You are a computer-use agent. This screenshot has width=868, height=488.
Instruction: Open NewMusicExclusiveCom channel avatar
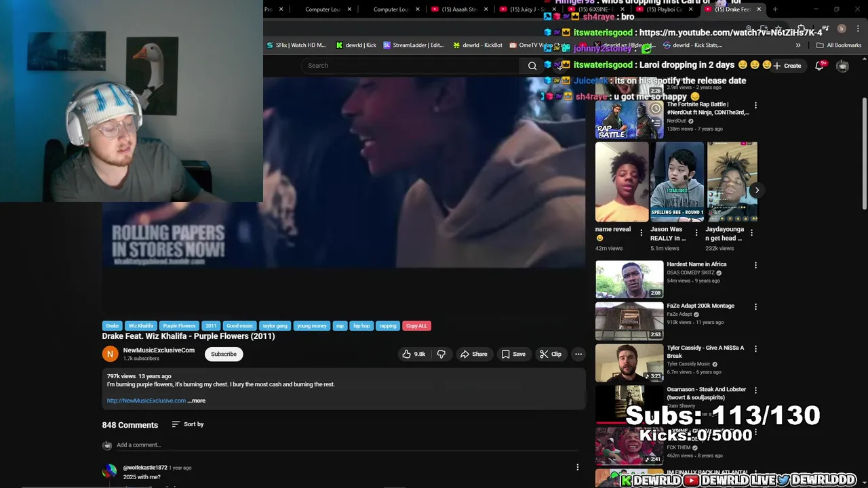(110, 354)
